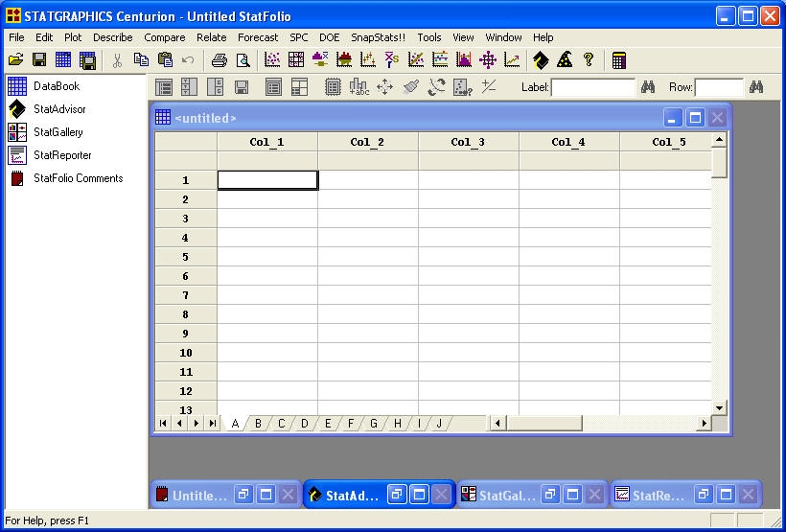The height and width of the screenshot is (532, 786).
Task: Click the Save Data File grid-with-disk icon
Action: (87, 60)
